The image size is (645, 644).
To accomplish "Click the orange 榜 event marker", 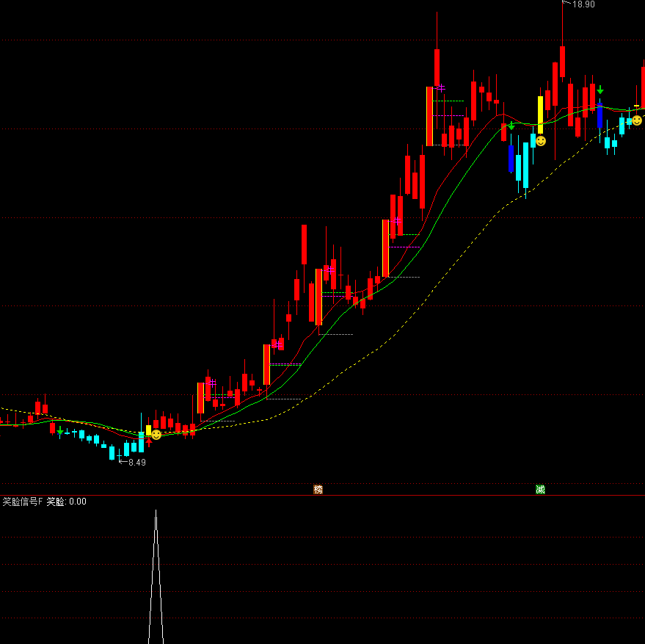I will point(318,489).
